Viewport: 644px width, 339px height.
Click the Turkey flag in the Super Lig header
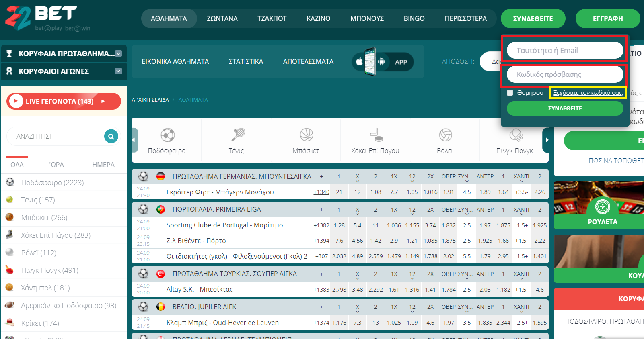pos(160,274)
